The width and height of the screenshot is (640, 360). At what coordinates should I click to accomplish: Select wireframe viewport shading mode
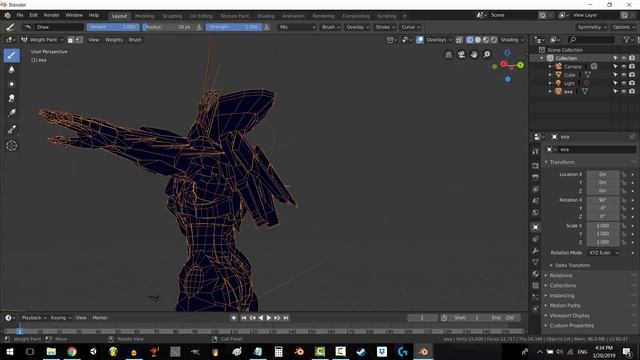(x=470, y=40)
